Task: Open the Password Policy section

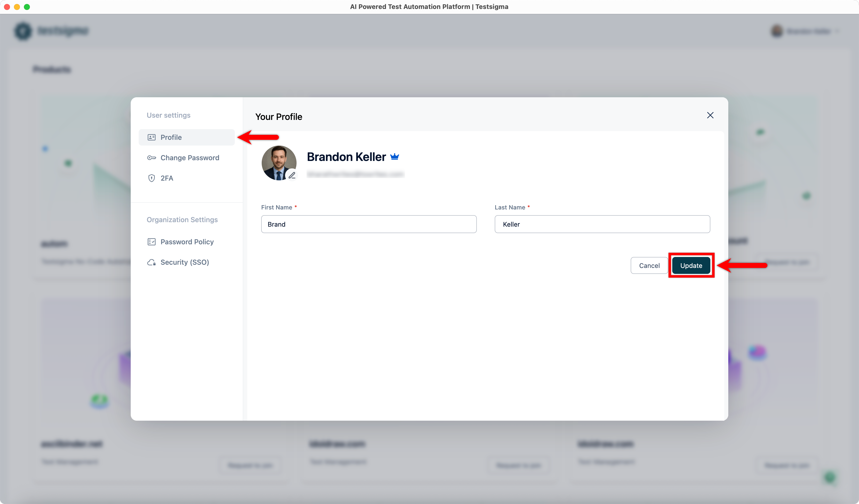Action: 187,242
